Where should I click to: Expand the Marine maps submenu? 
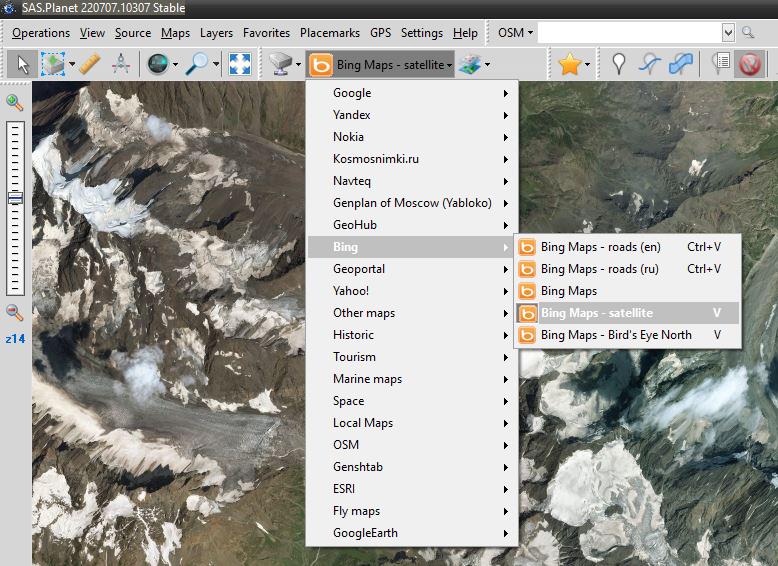pyautogui.click(x=412, y=379)
